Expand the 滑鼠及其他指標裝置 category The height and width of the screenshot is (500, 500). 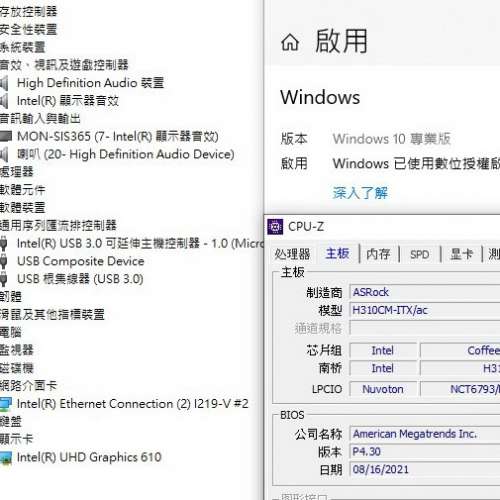tap(52, 314)
